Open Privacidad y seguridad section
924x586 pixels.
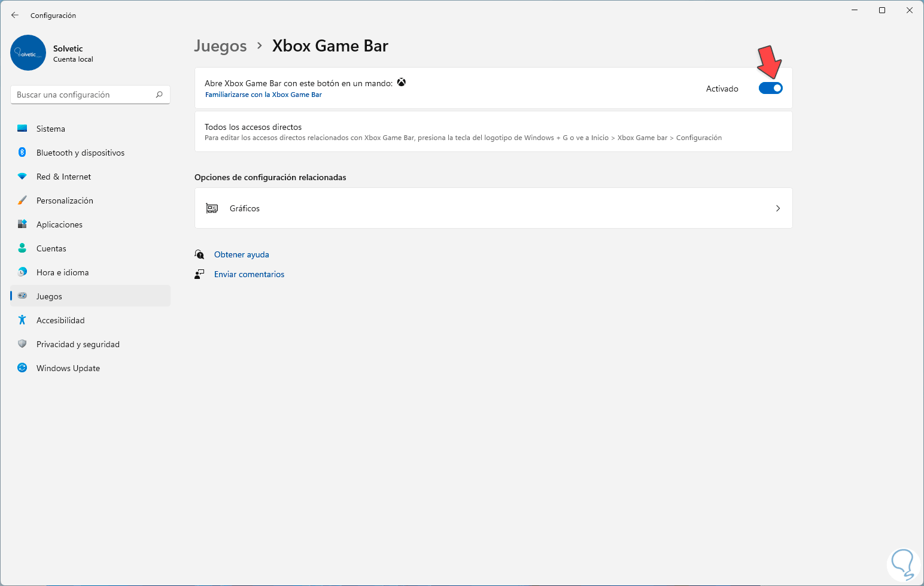[x=90, y=344]
